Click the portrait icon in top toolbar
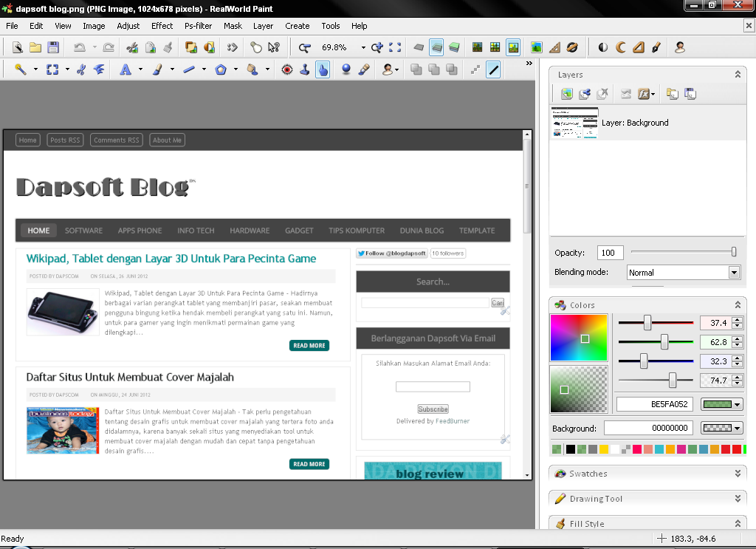 680,47
